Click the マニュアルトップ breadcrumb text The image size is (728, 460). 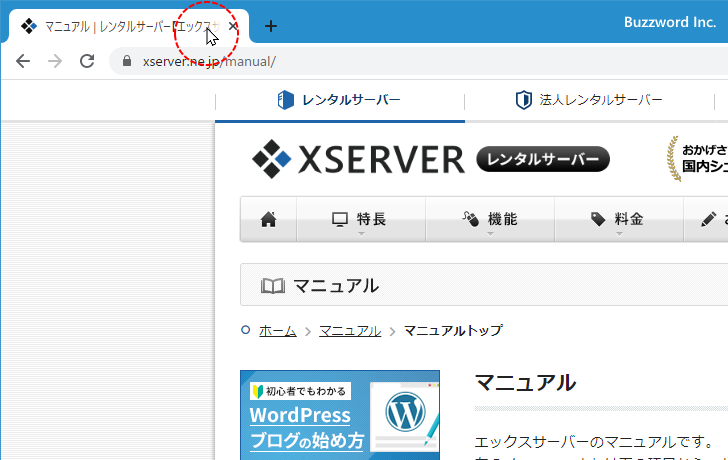pyautogui.click(x=453, y=330)
